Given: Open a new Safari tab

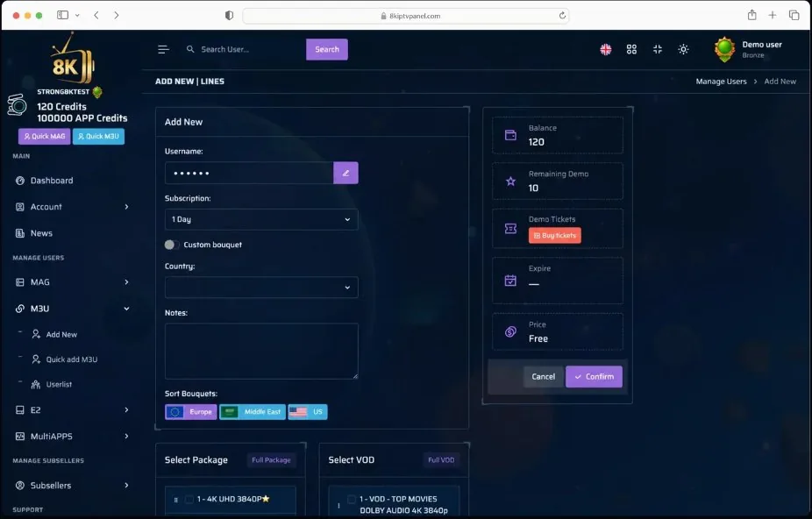Looking at the screenshot, I should coord(773,15).
